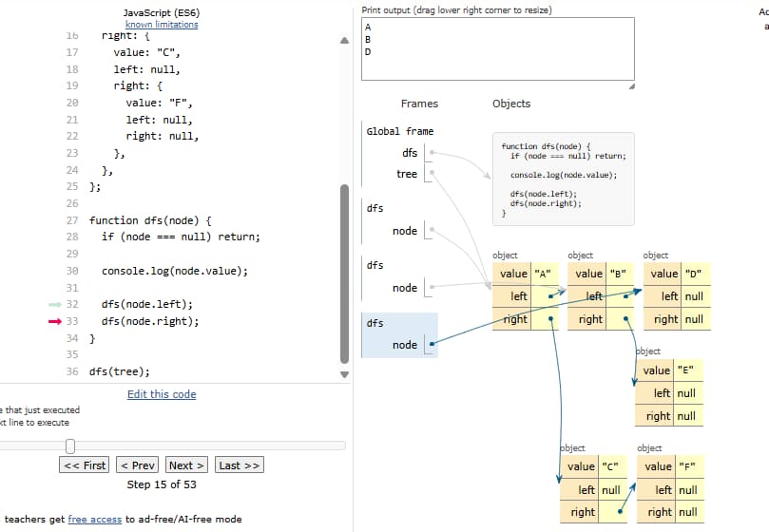Viewport: 769px width, 532px height.
Task: Select the highlighted dfs frame
Action: click(x=399, y=335)
